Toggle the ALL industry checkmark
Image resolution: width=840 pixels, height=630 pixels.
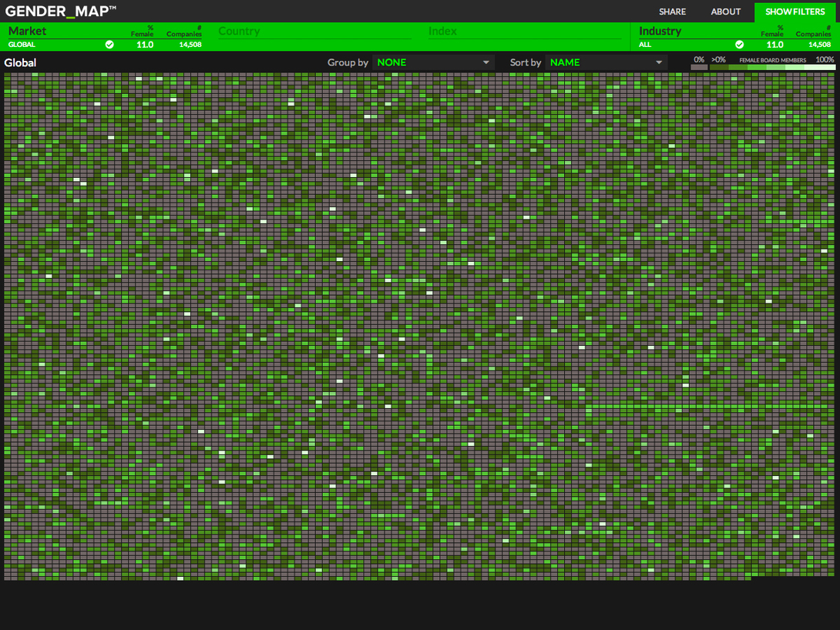click(740, 45)
